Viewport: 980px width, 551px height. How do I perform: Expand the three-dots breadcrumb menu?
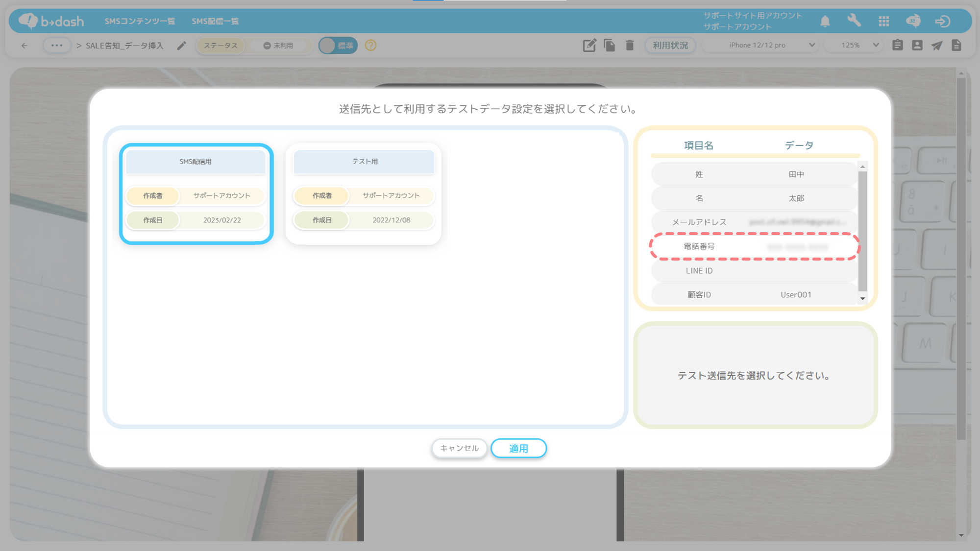(57, 46)
